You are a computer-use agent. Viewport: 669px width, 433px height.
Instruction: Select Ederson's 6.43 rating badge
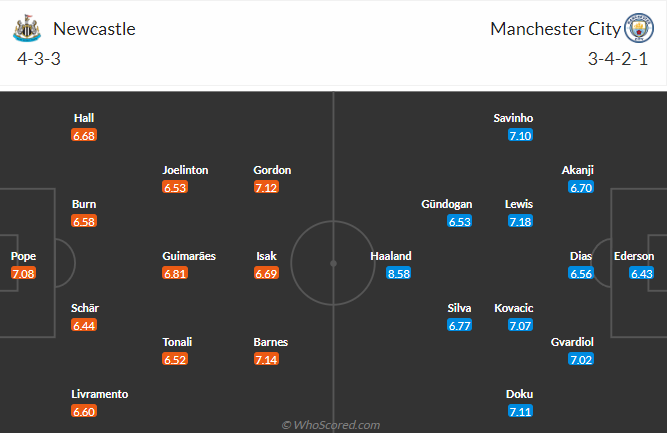tap(643, 273)
